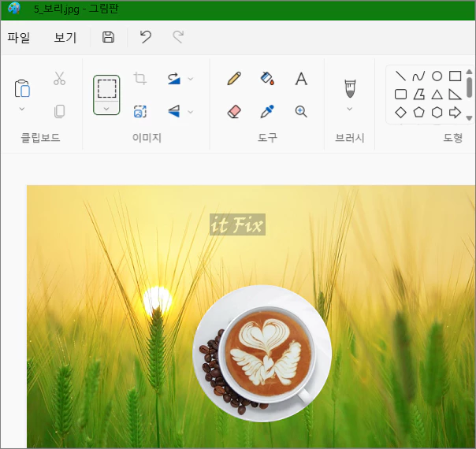Click the shapes gallery down arrow
The width and height of the screenshot is (476, 449).
[469, 118]
